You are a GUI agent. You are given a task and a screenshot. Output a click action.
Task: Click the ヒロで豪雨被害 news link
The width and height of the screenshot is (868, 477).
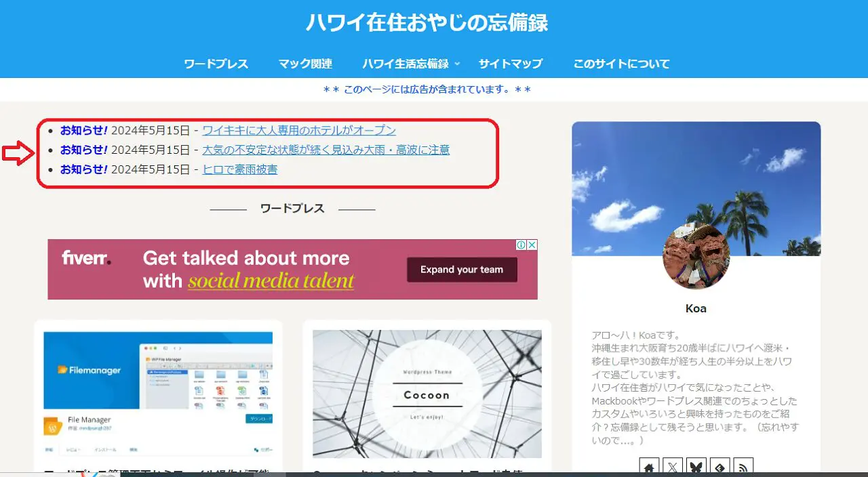click(x=240, y=169)
